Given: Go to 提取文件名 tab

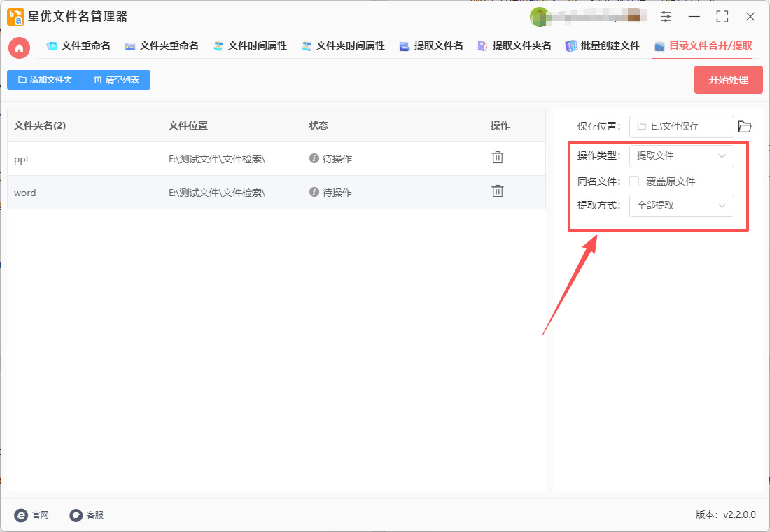Looking at the screenshot, I should pos(432,46).
